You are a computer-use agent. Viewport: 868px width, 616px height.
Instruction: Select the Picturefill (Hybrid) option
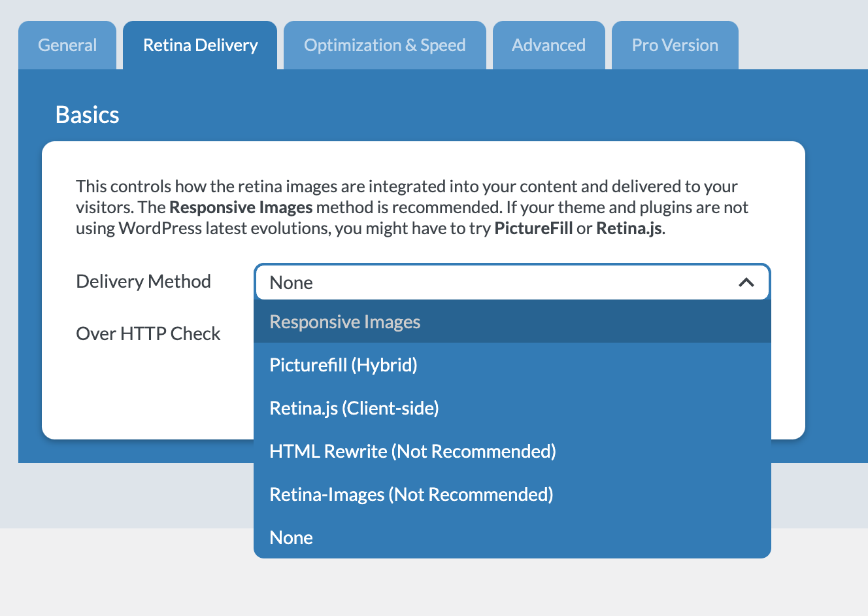(343, 365)
